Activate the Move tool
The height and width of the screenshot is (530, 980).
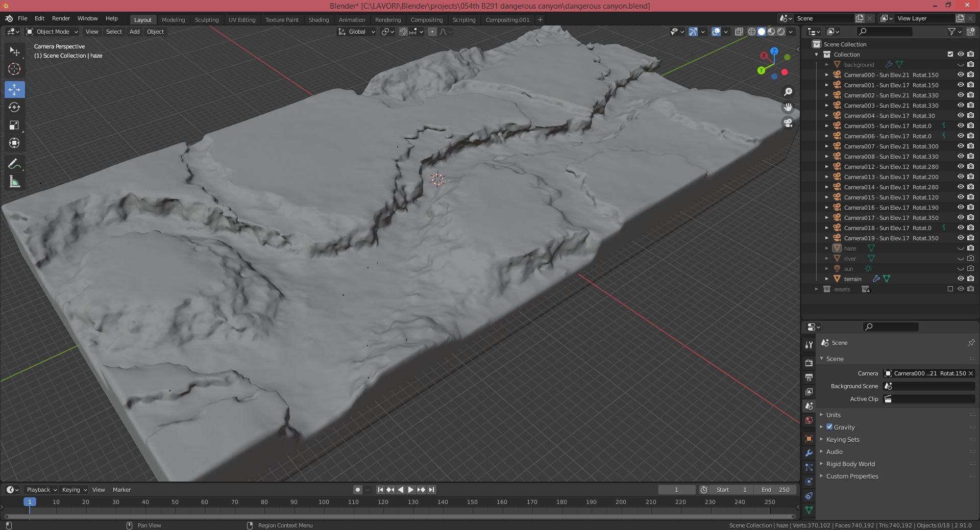pyautogui.click(x=14, y=89)
